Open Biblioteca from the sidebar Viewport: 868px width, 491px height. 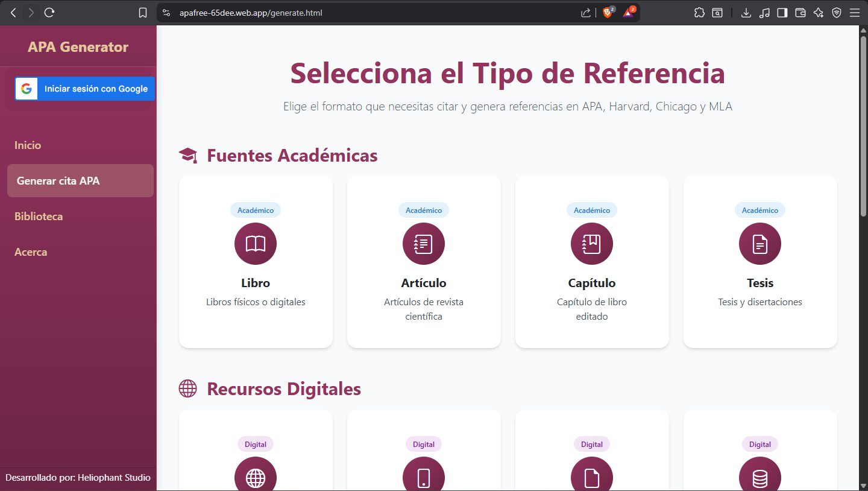39,217
